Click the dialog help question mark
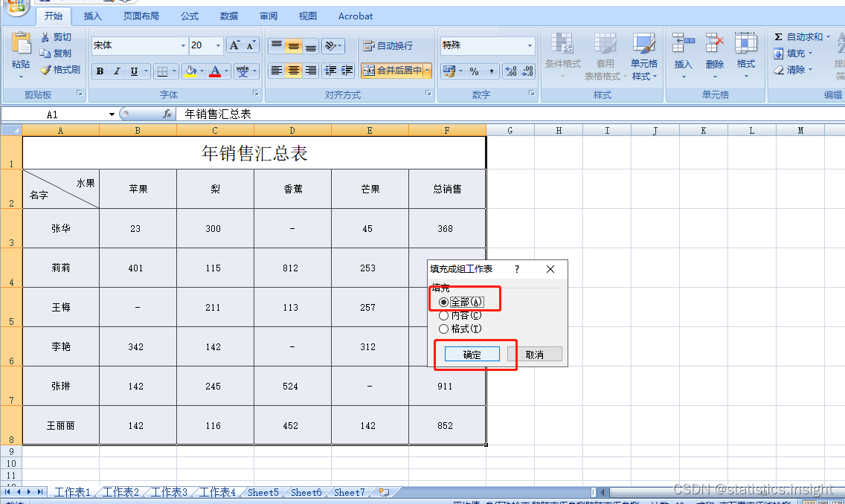The image size is (845, 504). click(x=517, y=268)
